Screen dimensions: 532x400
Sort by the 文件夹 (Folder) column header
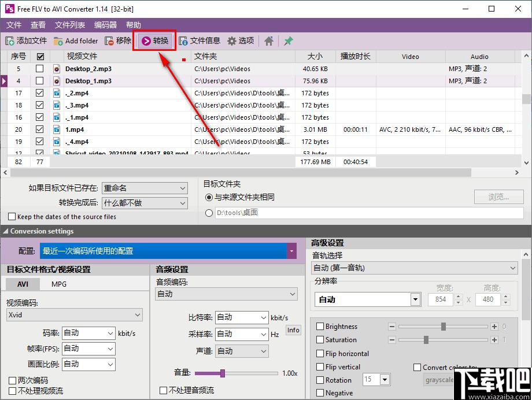click(243, 56)
